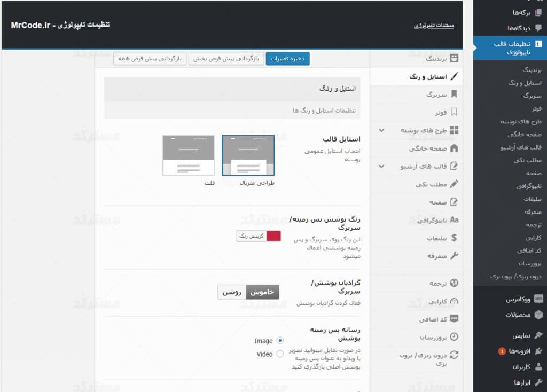The height and width of the screenshot is (392, 547).
Task: Select the Video radio button
Action: click(280, 354)
